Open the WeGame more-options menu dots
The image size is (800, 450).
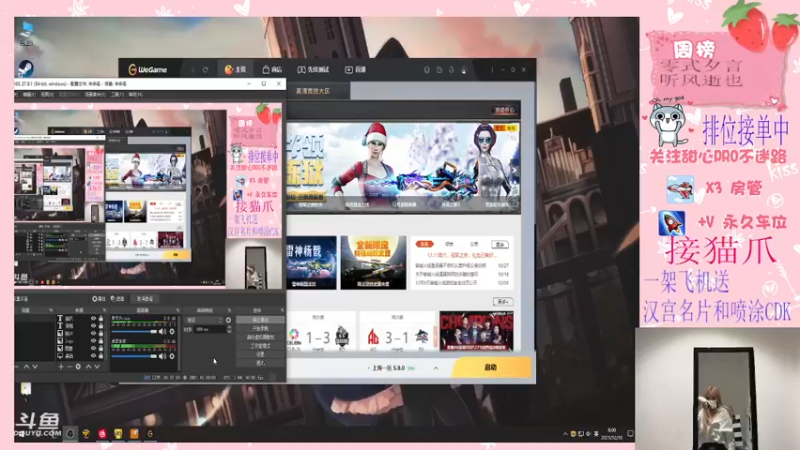point(492,70)
